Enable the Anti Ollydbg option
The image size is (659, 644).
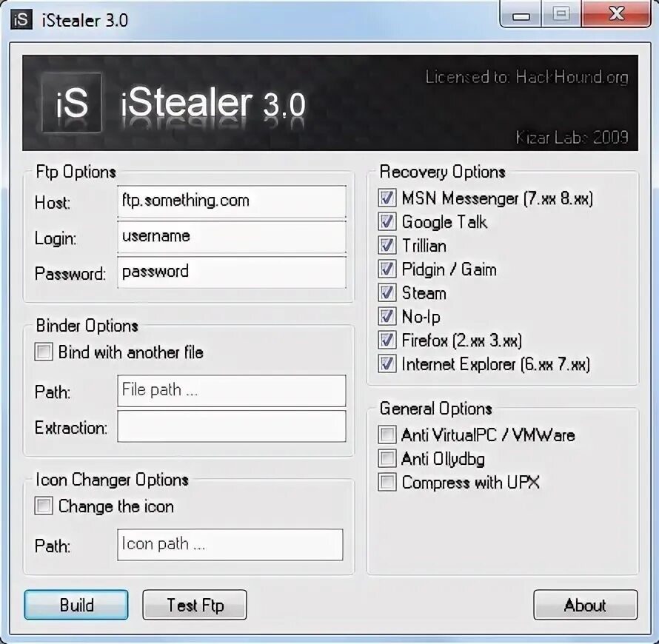point(387,458)
